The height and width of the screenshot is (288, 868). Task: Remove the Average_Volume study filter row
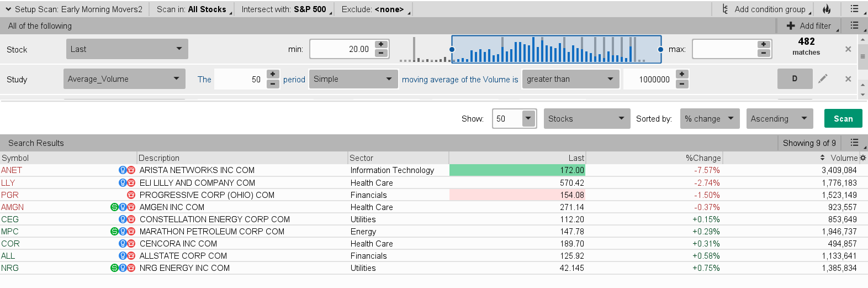[848, 79]
